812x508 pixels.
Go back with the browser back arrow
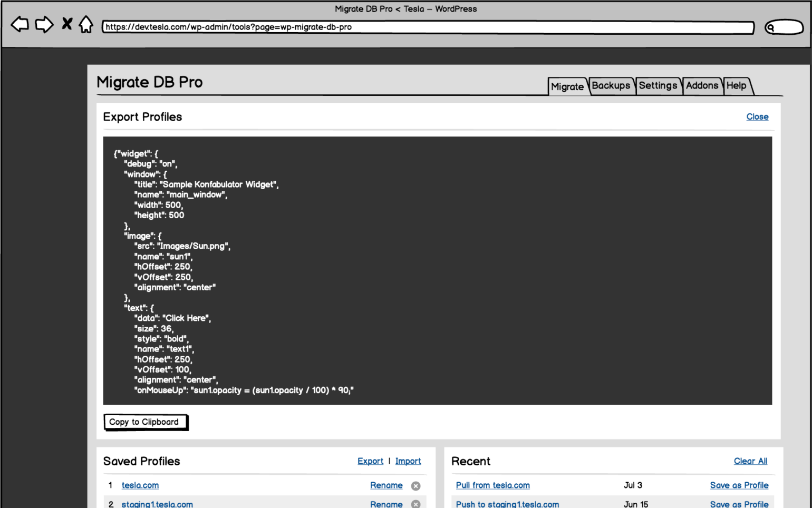coord(20,24)
